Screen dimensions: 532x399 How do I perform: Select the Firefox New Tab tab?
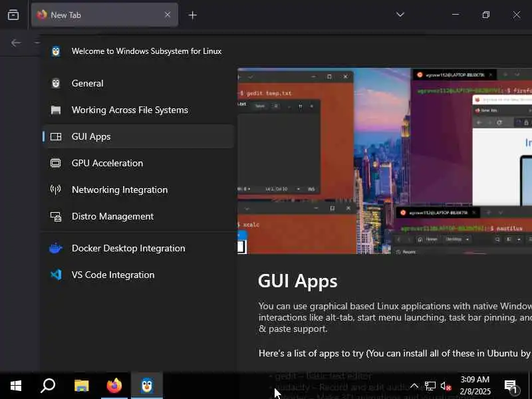104,15
